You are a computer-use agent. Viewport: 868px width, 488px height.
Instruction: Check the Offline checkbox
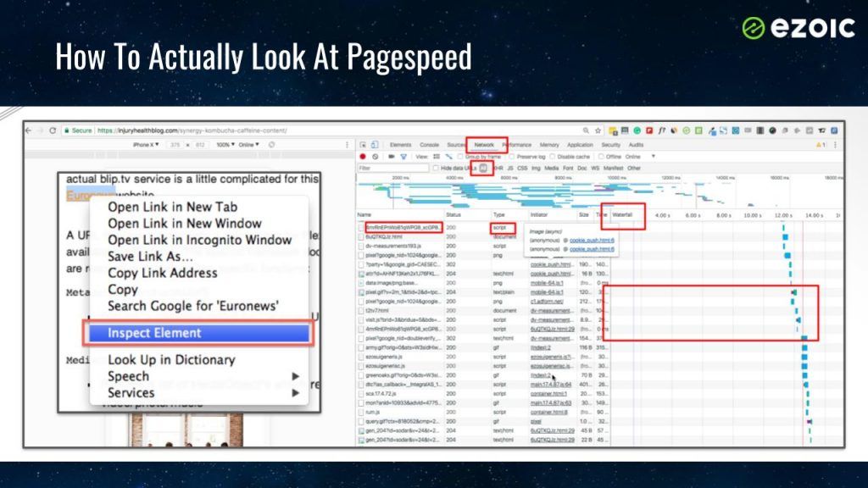[x=601, y=157]
